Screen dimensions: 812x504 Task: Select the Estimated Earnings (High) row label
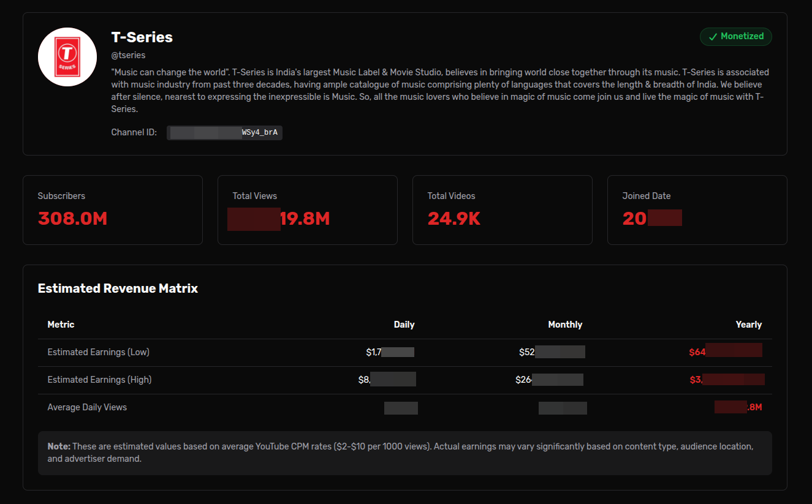99,380
